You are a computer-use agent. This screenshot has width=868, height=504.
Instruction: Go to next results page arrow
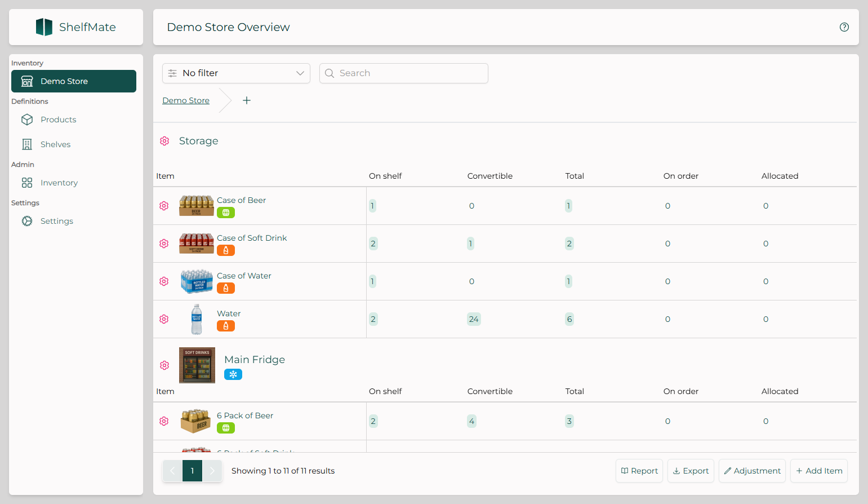click(212, 471)
